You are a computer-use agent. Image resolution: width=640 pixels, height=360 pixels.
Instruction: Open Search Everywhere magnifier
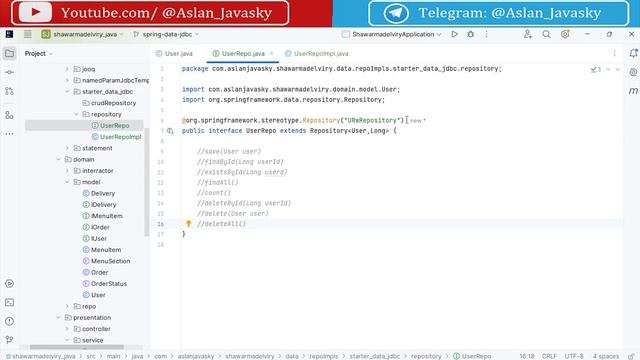(546, 34)
